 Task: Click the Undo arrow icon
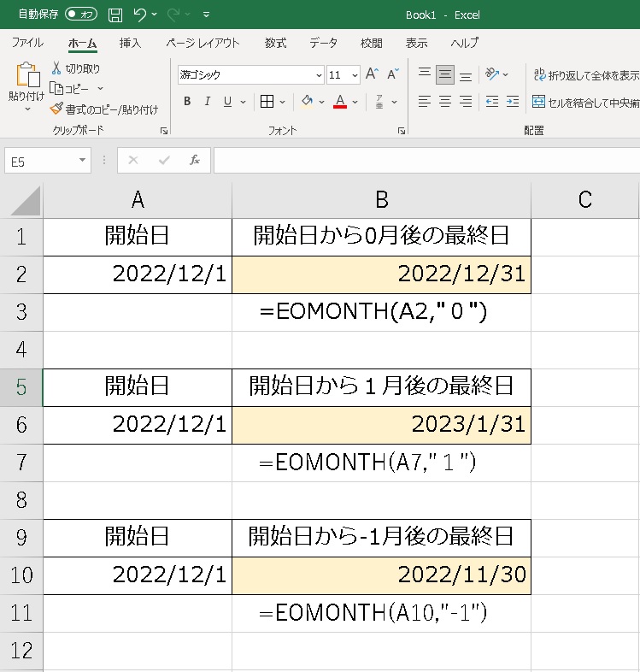[140, 15]
